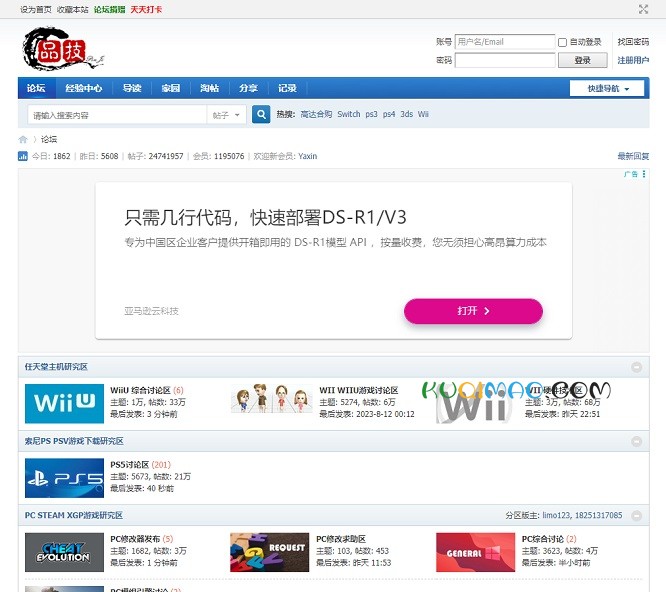The width and height of the screenshot is (666, 592).
Task: Open the REQUEST board image
Action: 269,552
